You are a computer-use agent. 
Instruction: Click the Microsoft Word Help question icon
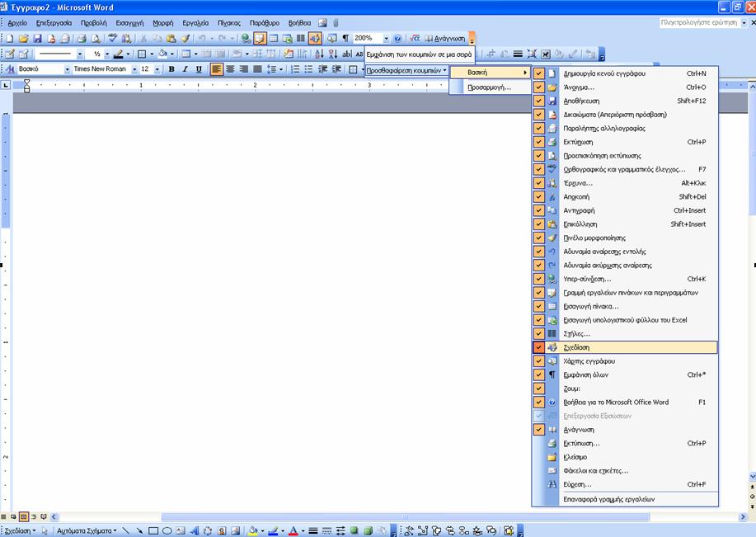pyautogui.click(x=397, y=38)
